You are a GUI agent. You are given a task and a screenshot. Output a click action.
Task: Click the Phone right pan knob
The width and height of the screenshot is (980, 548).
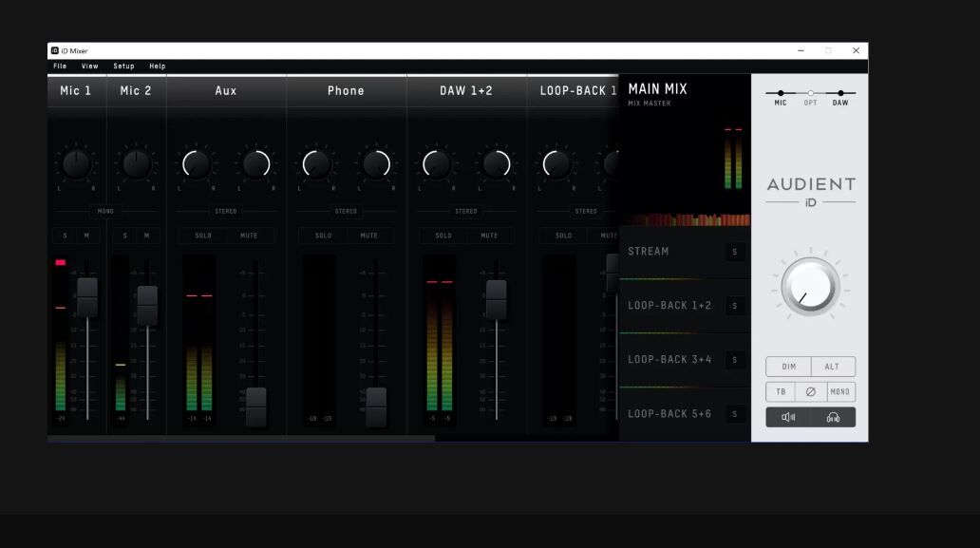coord(376,164)
